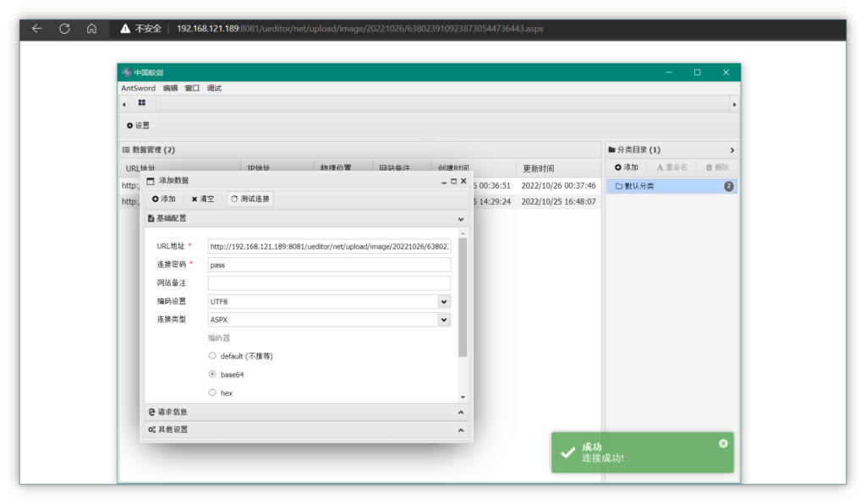Close the 添加数据 dialog
The width and height of the screenshot is (866, 504).
point(464,181)
